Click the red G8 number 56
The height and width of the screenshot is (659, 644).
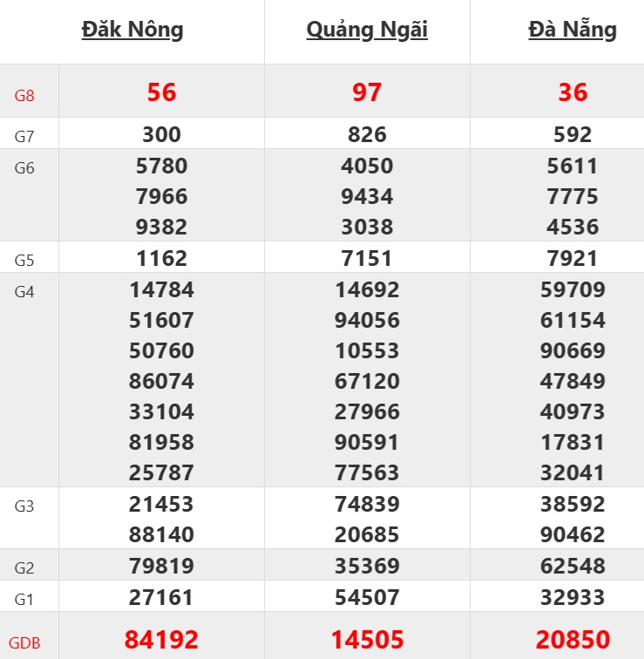click(x=162, y=92)
